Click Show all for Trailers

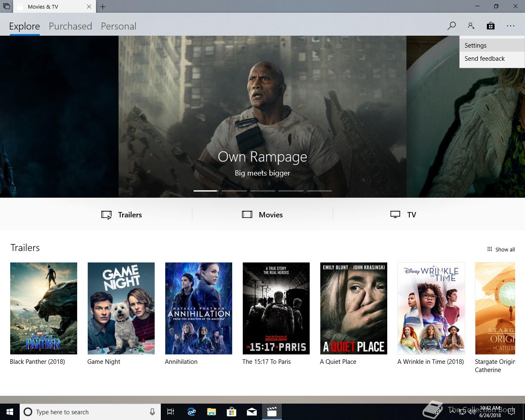point(501,249)
